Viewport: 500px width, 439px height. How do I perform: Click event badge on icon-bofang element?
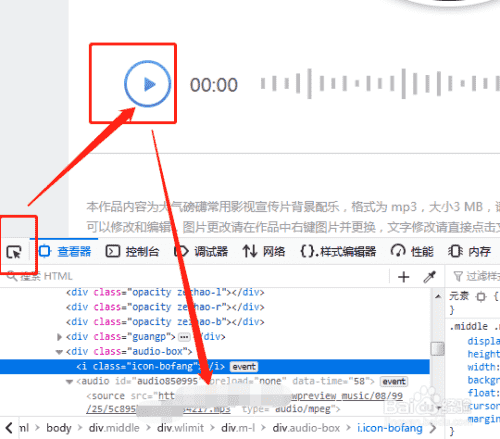click(x=244, y=367)
